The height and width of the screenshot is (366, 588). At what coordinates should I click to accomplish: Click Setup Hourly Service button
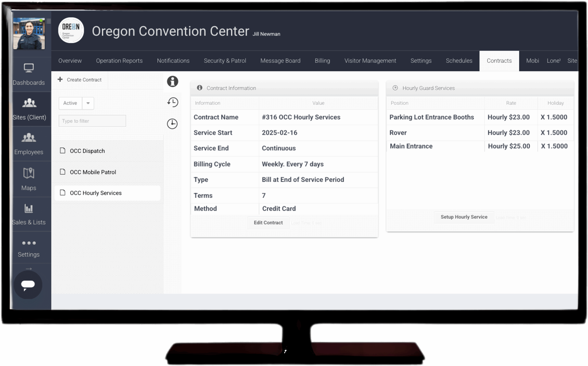(x=464, y=217)
